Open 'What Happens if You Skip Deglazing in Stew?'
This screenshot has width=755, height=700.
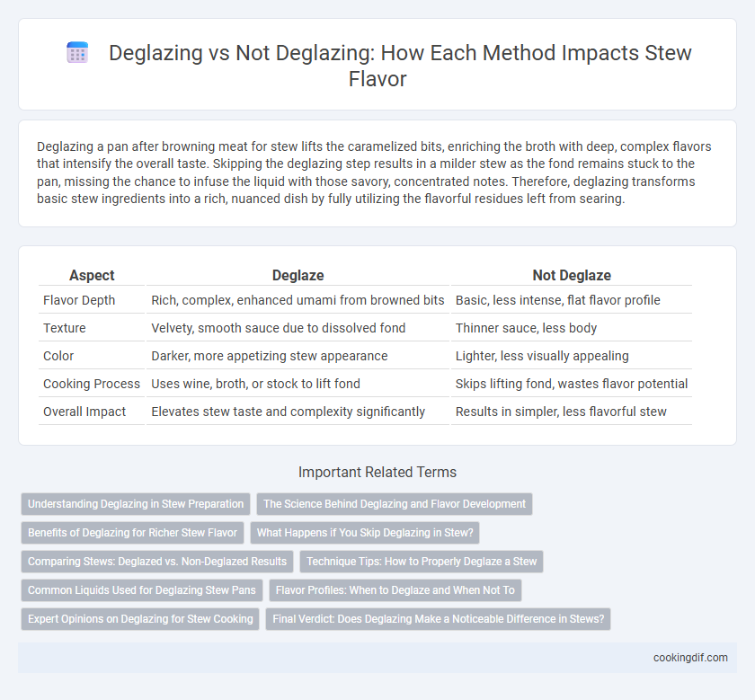365,533
